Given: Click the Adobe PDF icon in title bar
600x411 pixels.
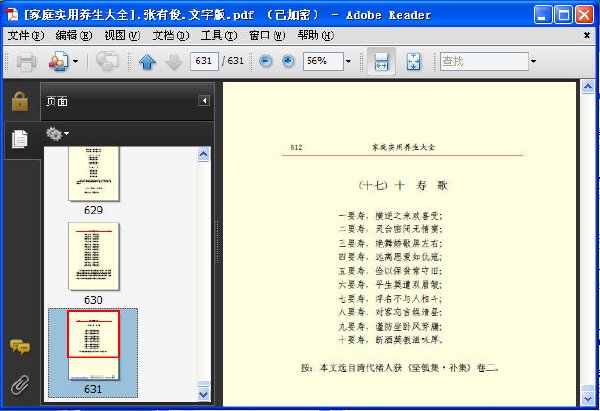Looking at the screenshot, I should tap(11, 14).
